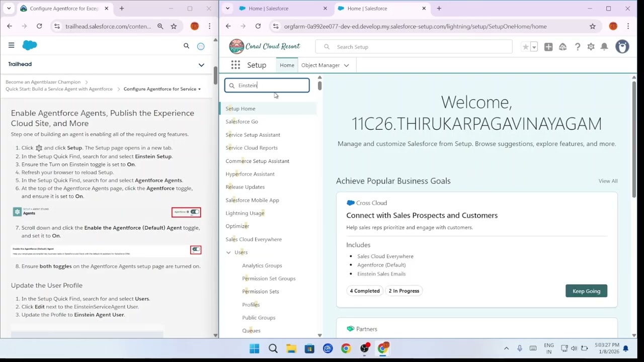This screenshot has width=644, height=362.
Task: Open Service Setup Assistant in sidebar
Action: 253,135
